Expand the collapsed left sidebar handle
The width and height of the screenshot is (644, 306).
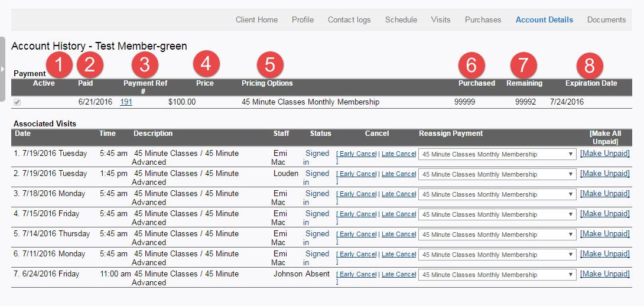point(2,69)
